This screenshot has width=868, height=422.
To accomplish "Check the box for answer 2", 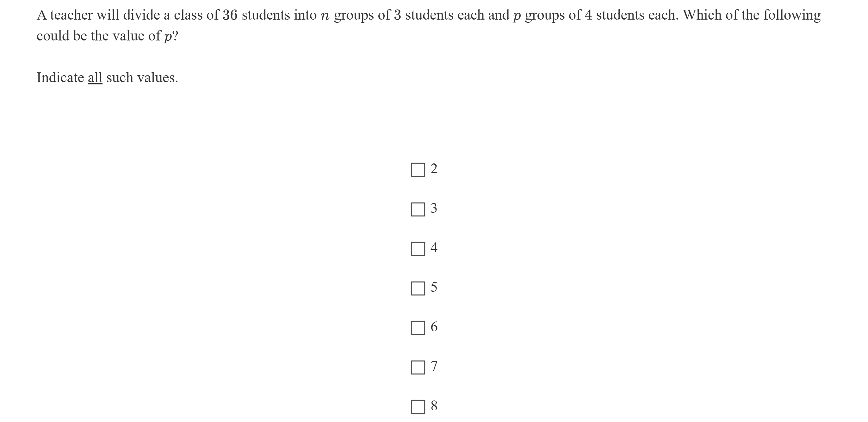I will 418,170.
